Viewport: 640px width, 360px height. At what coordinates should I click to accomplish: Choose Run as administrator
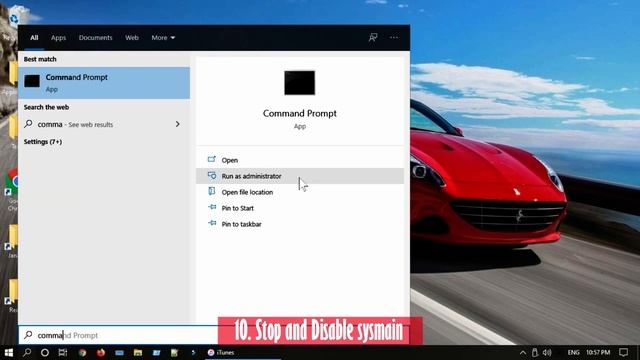tap(300, 176)
